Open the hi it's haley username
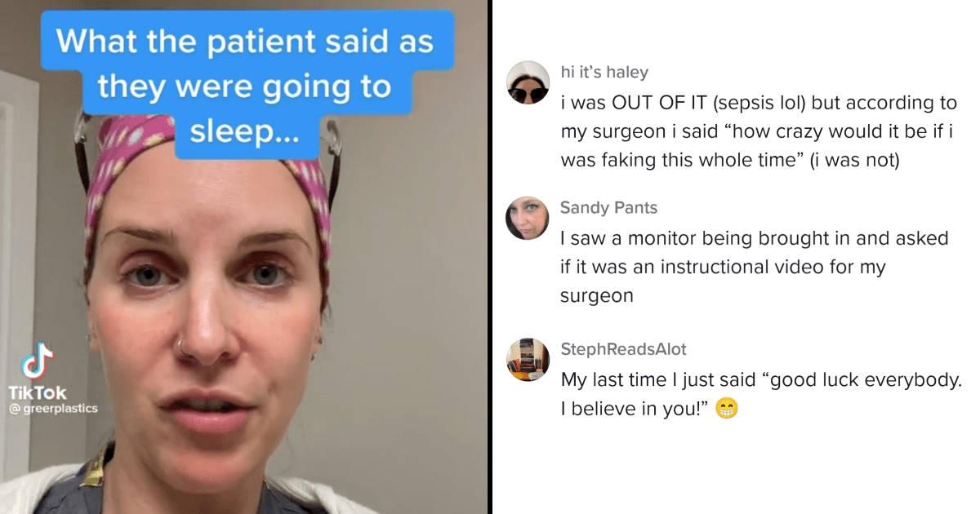The width and height of the screenshot is (980, 514). tap(604, 73)
